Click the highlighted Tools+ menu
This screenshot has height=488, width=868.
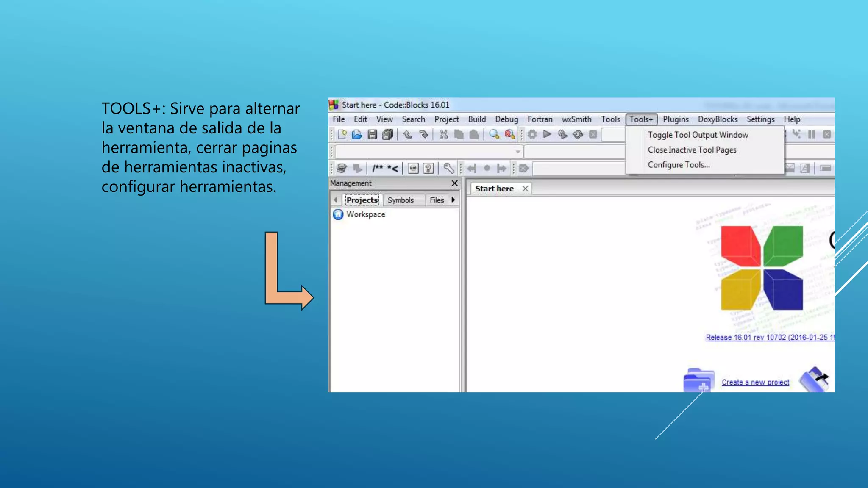coord(641,119)
